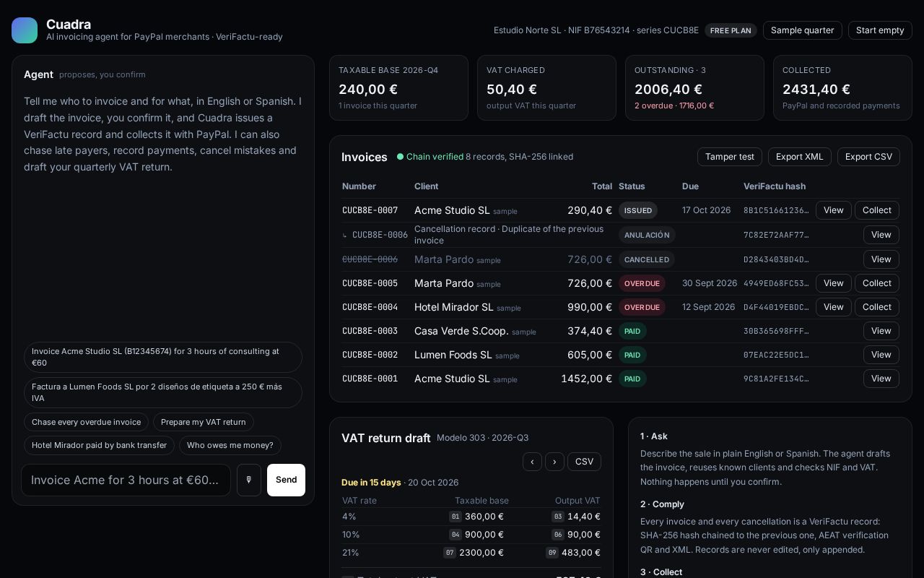This screenshot has width=924, height=578.
Task: View overdue invoice CUCB8E-0005
Action: [833, 283]
